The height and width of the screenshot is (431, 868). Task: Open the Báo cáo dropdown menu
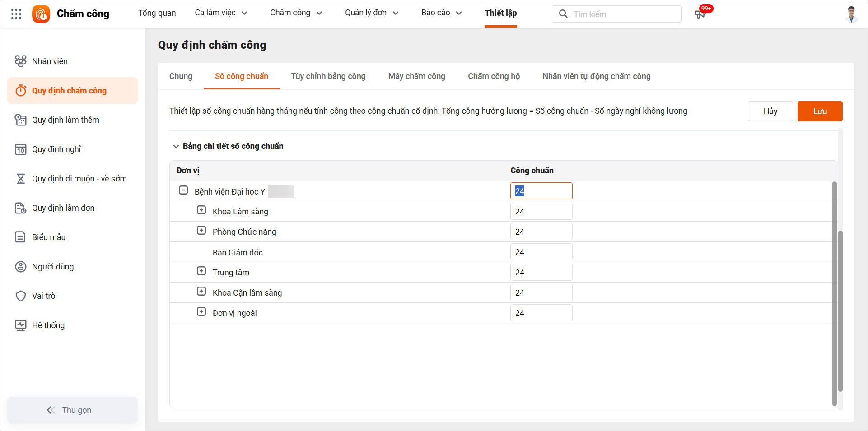point(441,13)
